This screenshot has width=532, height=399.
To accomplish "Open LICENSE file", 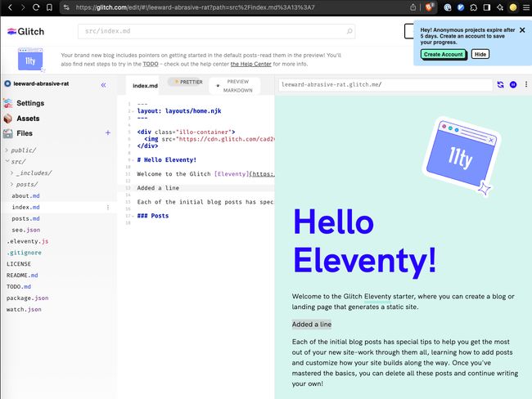I will tap(19, 264).
